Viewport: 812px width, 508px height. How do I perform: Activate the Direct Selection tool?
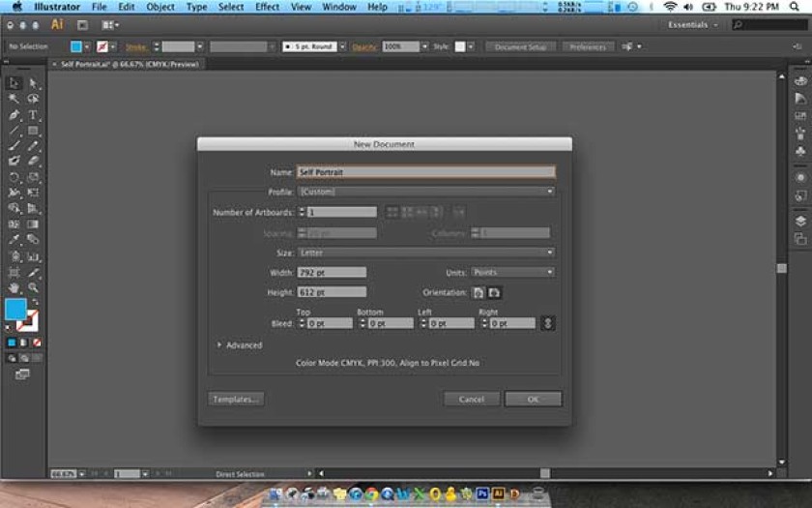click(x=33, y=83)
